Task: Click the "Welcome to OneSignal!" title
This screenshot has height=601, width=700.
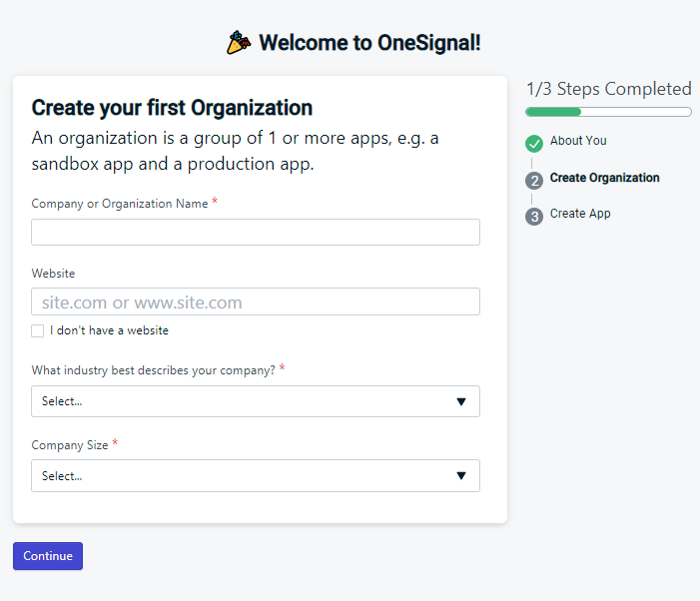Action: pyautogui.click(x=369, y=43)
